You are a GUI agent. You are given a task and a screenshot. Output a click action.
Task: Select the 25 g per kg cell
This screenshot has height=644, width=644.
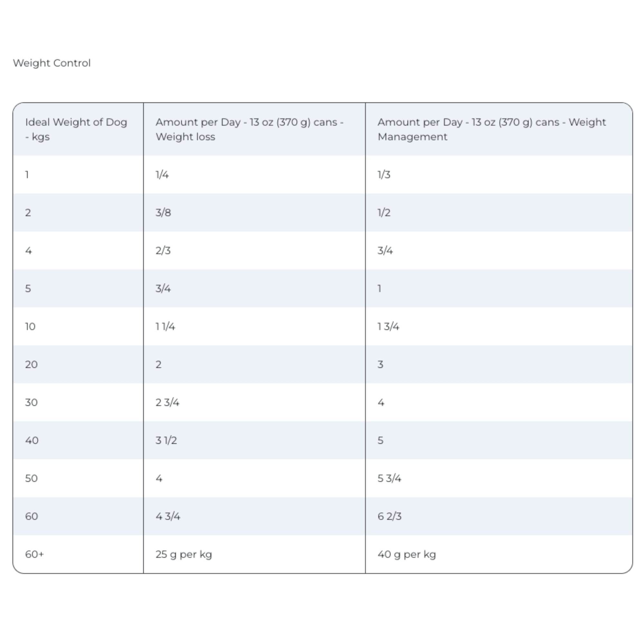(x=184, y=555)
